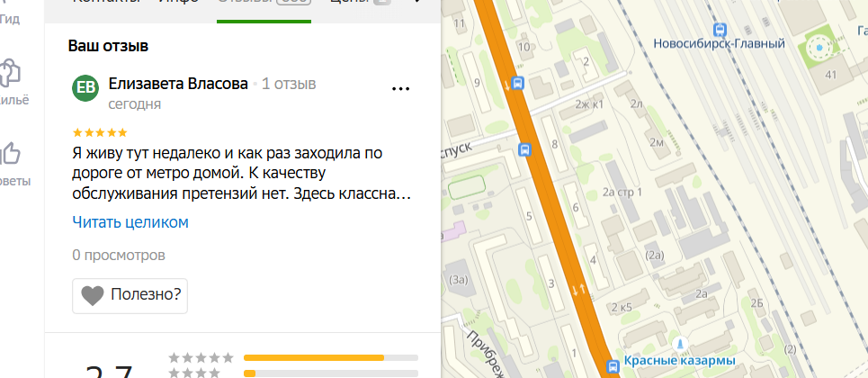Click the two-way arrows on the orange road
The image size is (868, 378).
coord(578,289)
